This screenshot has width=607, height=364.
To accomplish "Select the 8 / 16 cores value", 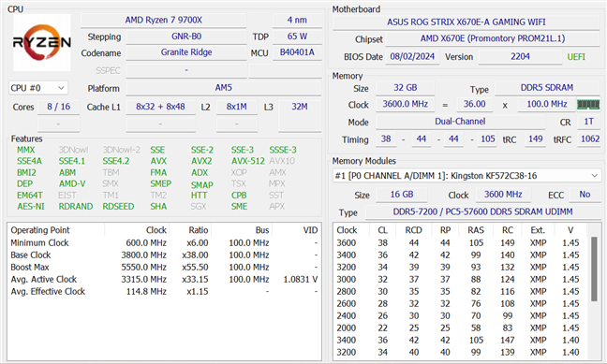I will click(x=58, y=107).
